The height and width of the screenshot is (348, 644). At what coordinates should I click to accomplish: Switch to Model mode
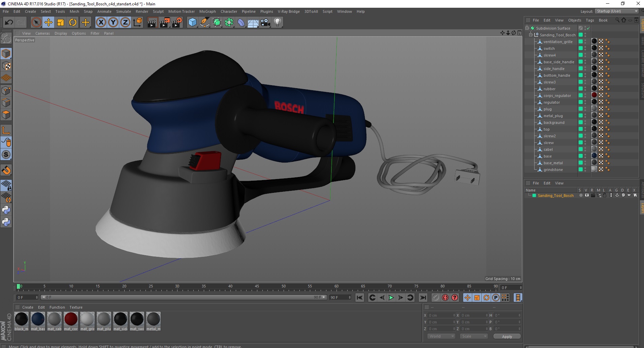[6, 54]
